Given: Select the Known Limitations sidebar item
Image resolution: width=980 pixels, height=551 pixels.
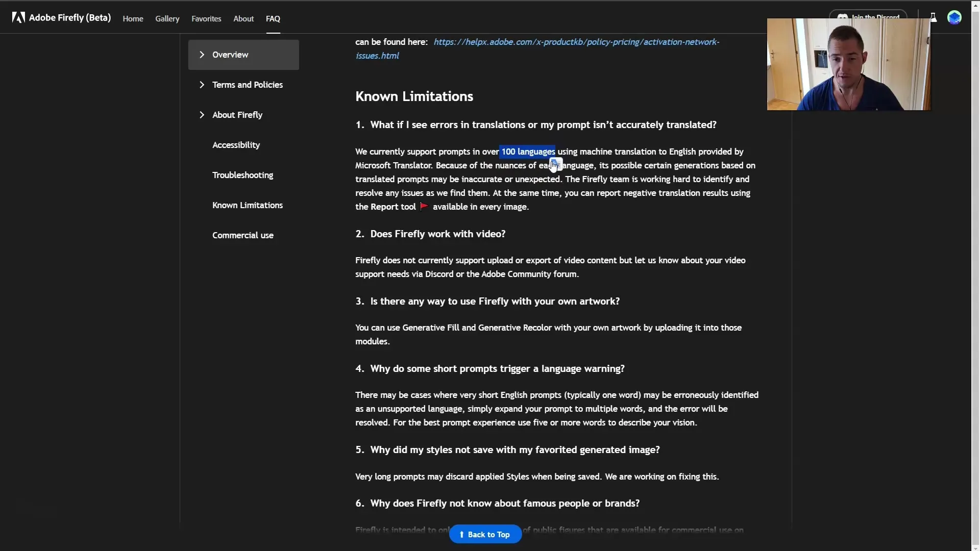Looking at the screenshot, I should click(x=247, y=205).
